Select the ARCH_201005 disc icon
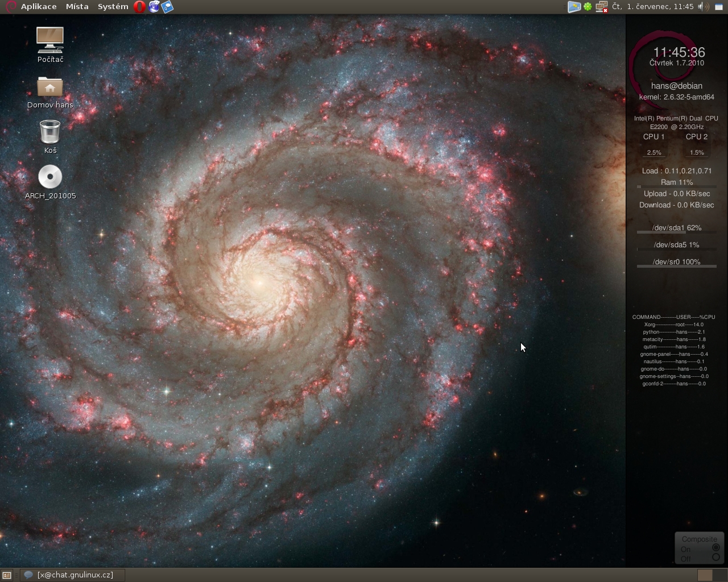The height and width of the screenshot is (582, 728). (50, 177)
